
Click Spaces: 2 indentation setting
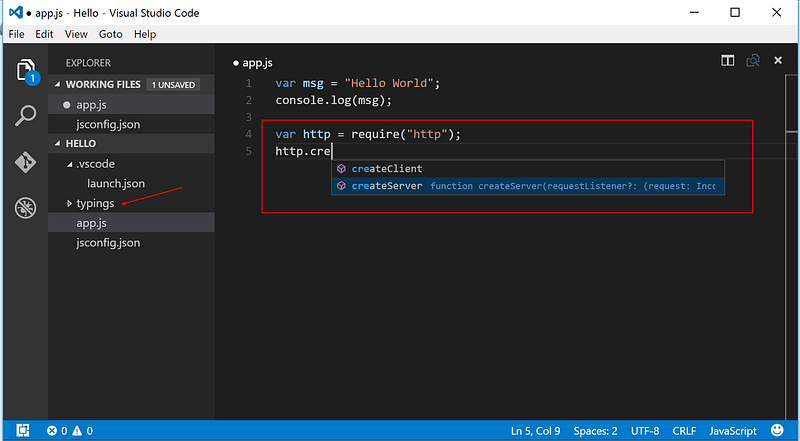(595, 431)
